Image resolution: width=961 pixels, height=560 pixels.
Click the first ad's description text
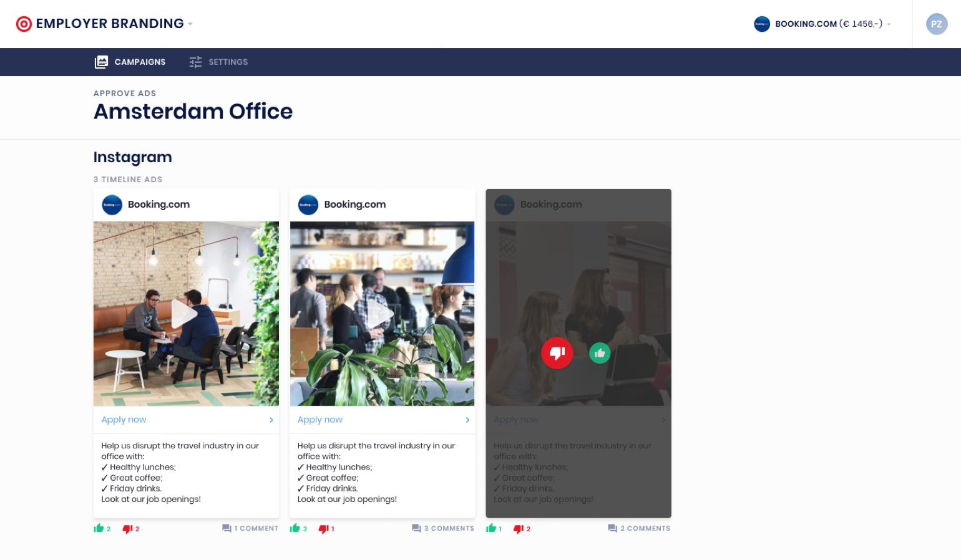180,472
